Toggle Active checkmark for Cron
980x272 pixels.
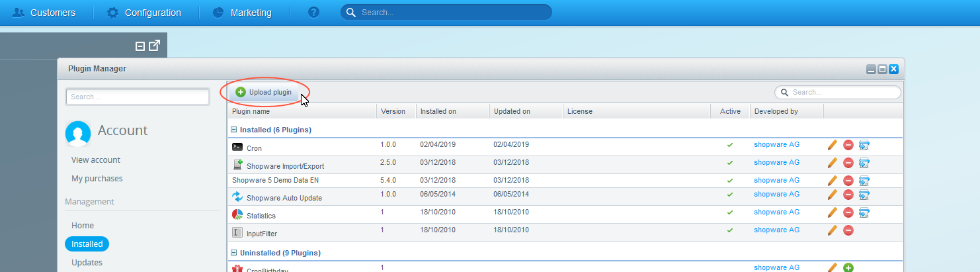[730, 144]
